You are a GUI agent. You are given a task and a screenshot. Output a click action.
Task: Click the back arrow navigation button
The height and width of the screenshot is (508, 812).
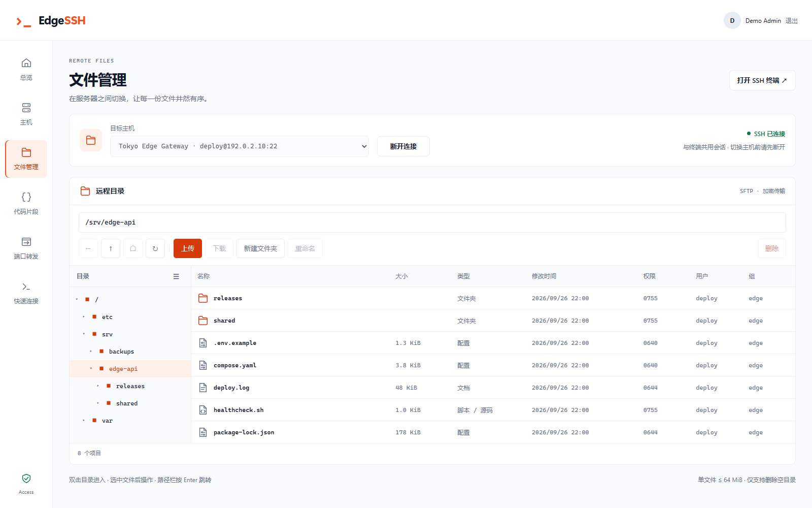(88, 248)
